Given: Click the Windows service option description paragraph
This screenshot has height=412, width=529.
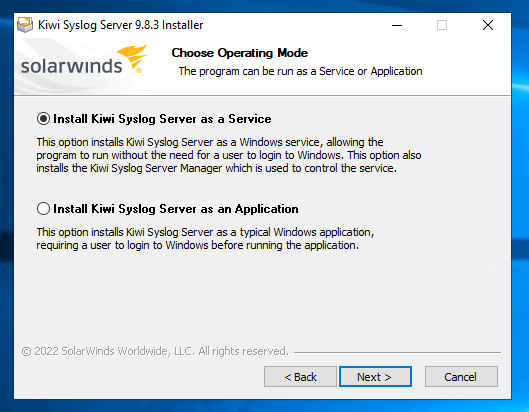Looking at the screenshot, I should point(229,155).
